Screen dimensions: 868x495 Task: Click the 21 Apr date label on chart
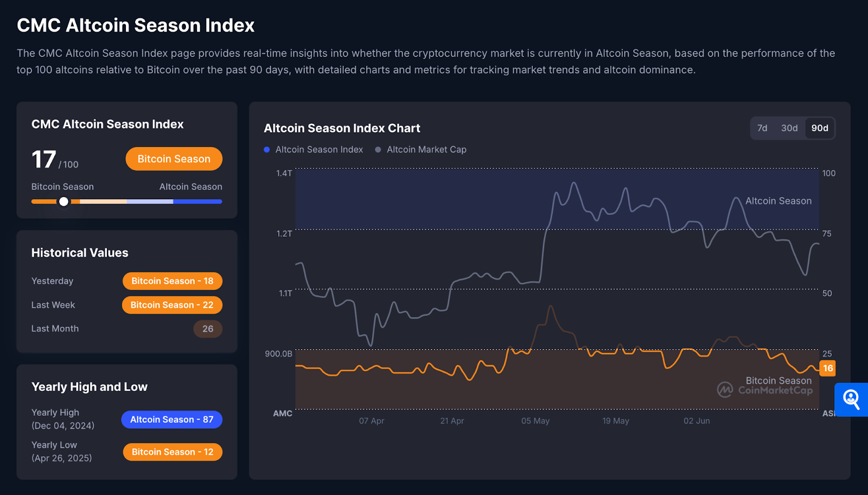click(452, 421)
